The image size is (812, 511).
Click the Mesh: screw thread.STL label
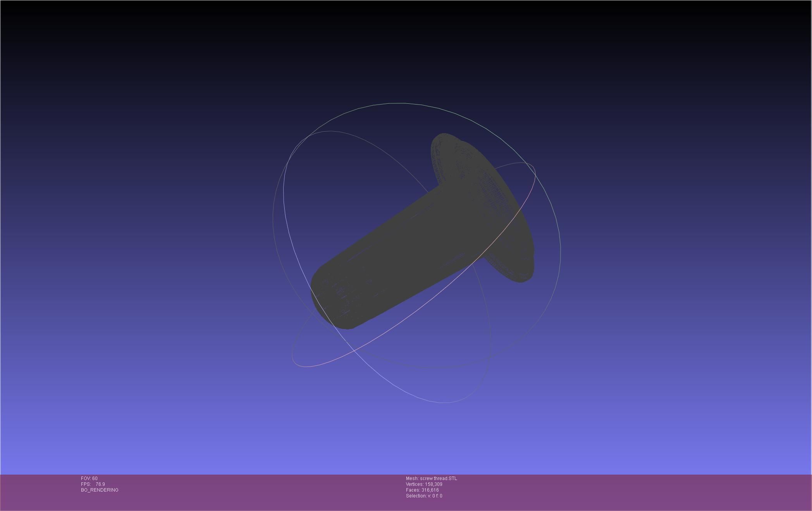pyautogui.click(x=431, y=478)
